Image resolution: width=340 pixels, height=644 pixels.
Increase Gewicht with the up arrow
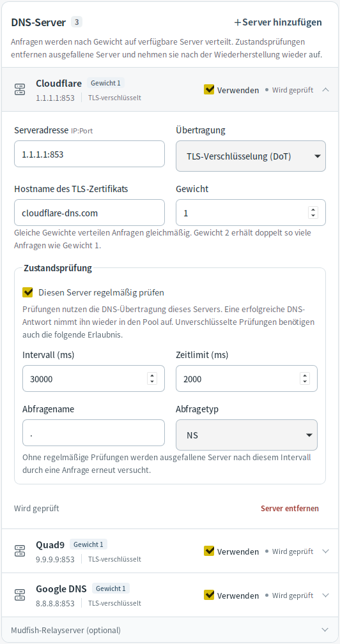tap(313, 209)
